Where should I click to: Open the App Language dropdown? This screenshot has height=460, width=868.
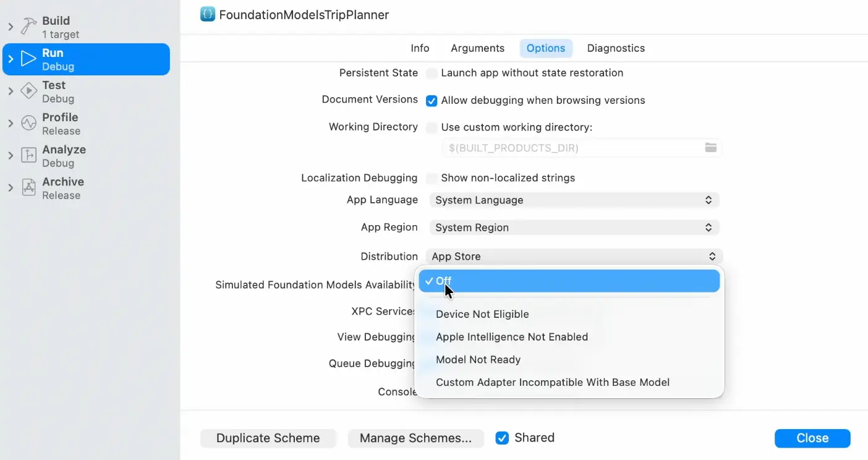574,200
